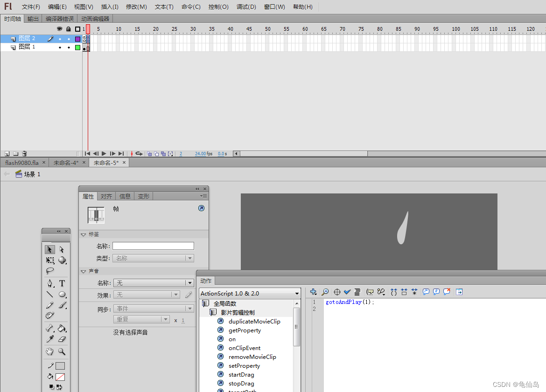The height and width of the screenshot is (392, 546).
Task: Switch to the 动画编辑器 tab
Action: click(x=95, y=19)
